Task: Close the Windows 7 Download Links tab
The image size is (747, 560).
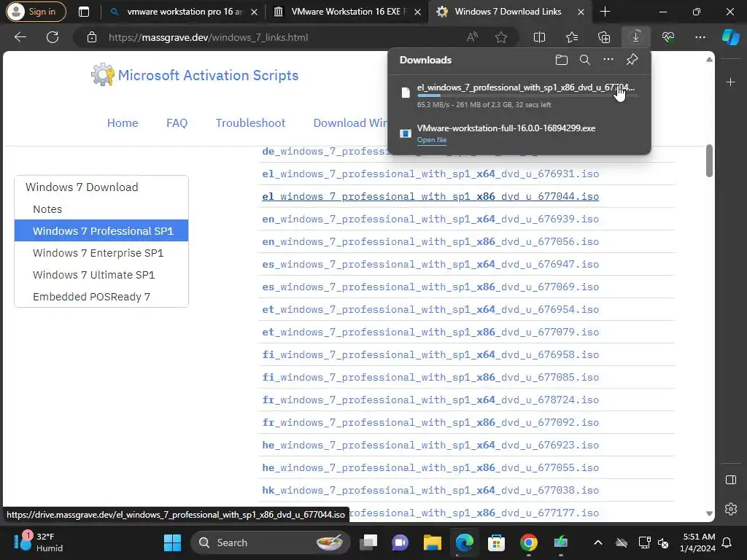Action: pyautogui.click(x=581, y=12)
